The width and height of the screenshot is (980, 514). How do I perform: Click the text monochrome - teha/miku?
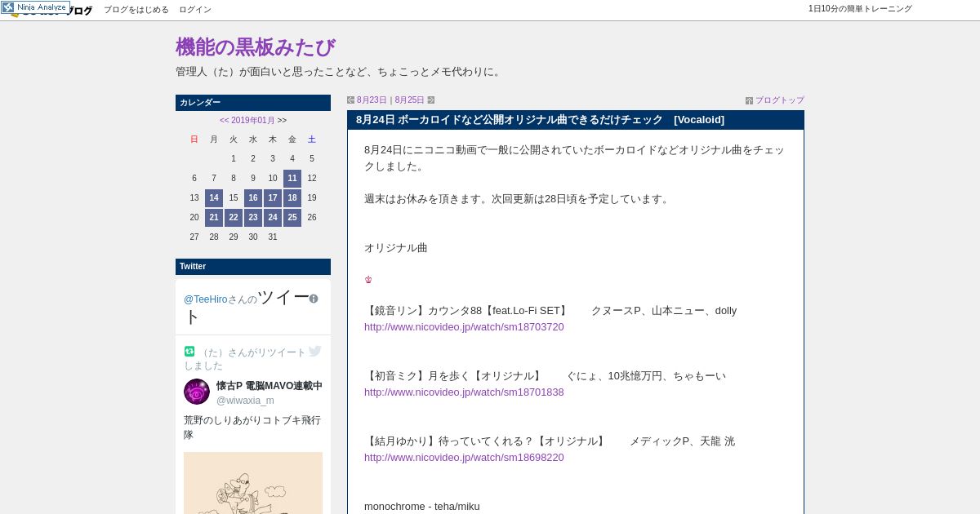click(422, 507)
